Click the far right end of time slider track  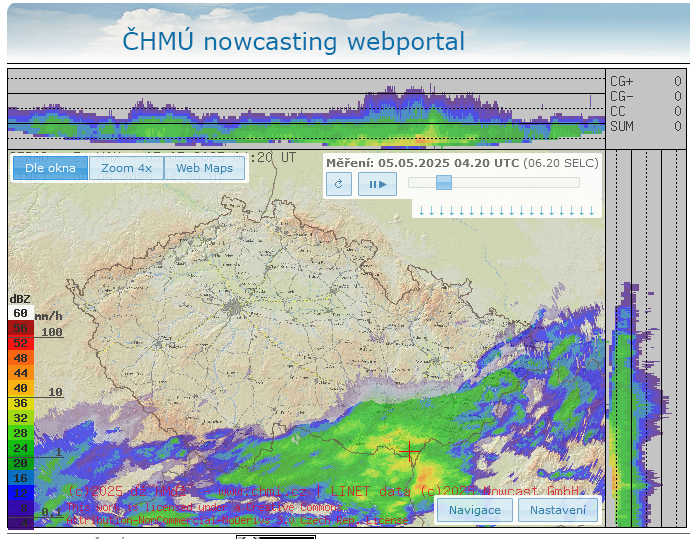pyautogui.click(x=576, y=183)
